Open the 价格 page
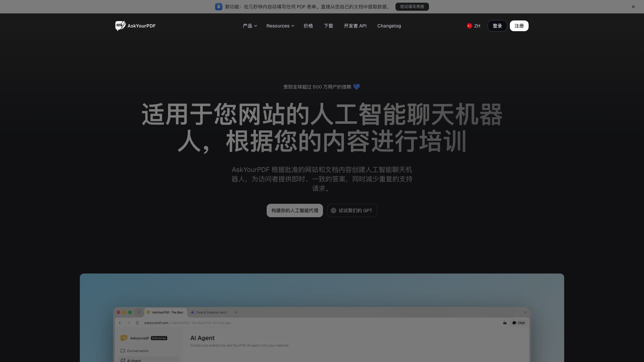 308,26
